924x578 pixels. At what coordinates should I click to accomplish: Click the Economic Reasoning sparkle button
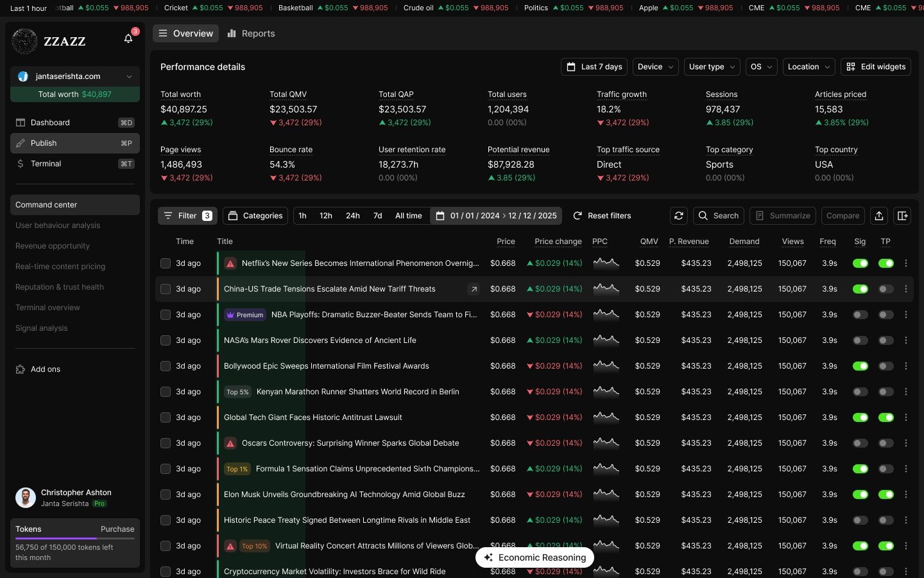(535, 557)
